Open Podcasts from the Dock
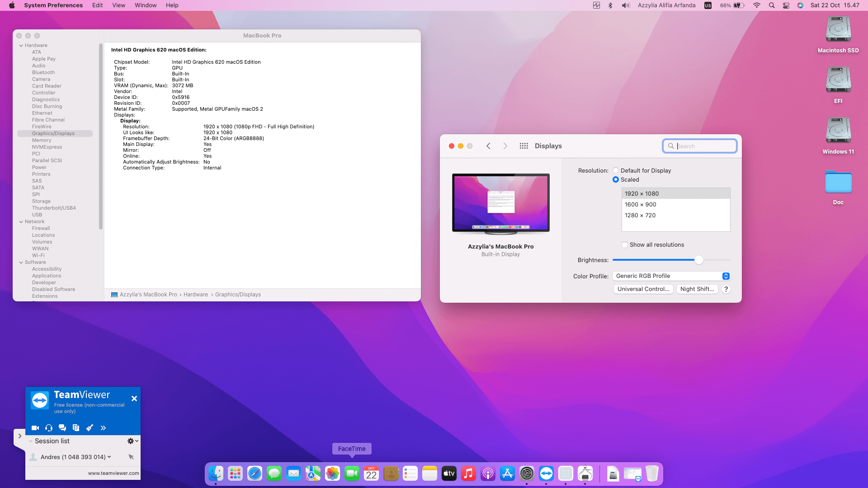Screen dimensions: 868x488 pos(488,474)
